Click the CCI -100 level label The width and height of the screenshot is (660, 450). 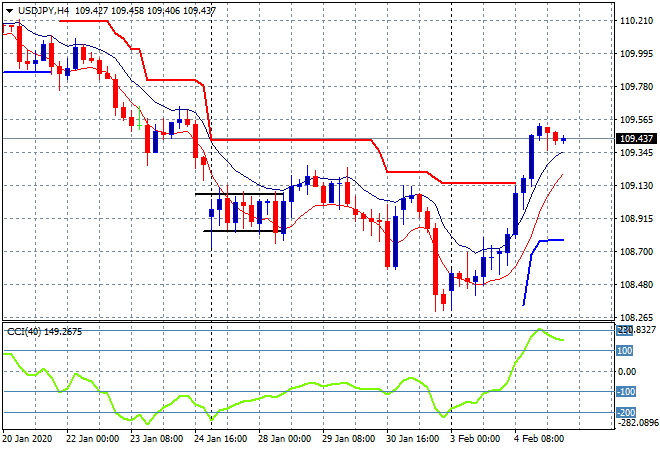coord(626,392)
